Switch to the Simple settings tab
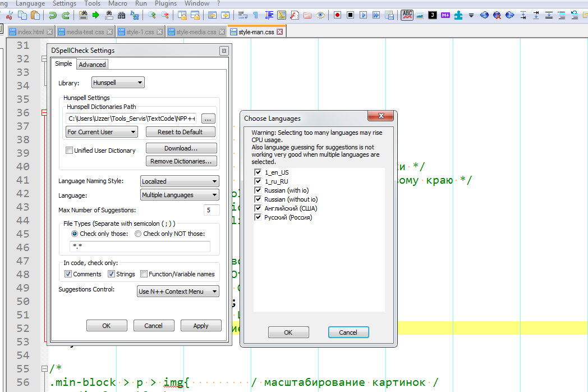588x392 pixels. pyautogui.click(x=63, y=63)
